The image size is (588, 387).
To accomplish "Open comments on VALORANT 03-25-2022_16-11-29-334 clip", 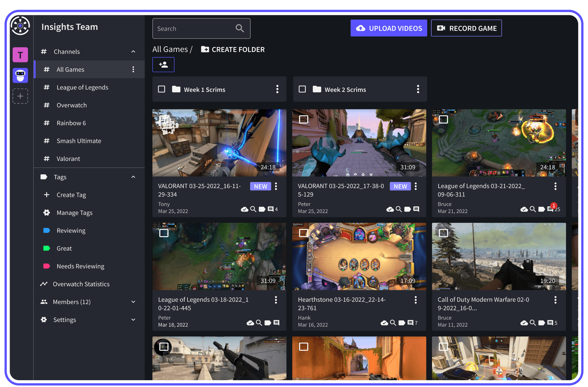I will tap(271, 209).
